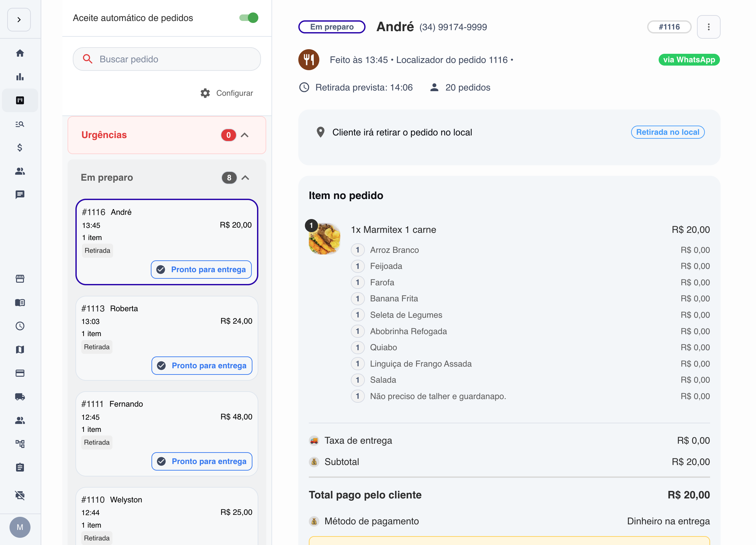This screenshot has width=756, height=545.
Task: Open the #1116 order number menu
Action: click(669, 27)
